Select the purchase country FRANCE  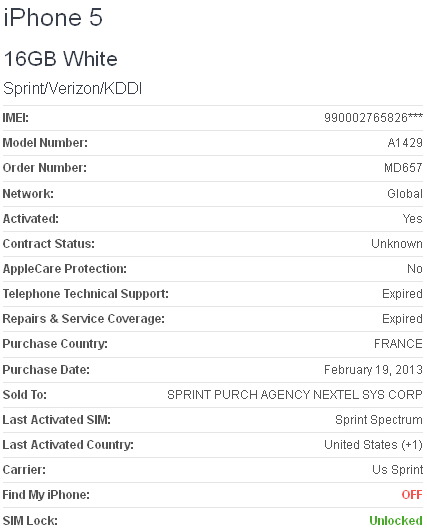[398, 344]
